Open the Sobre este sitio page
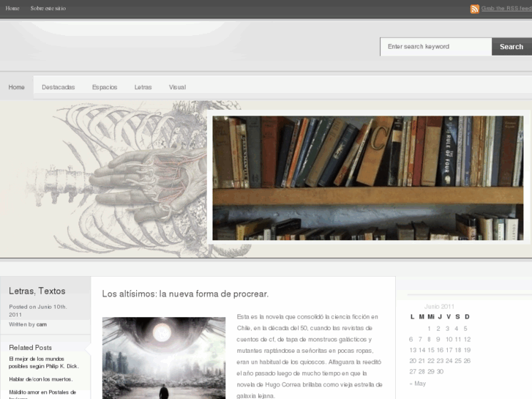 [48, 8]
